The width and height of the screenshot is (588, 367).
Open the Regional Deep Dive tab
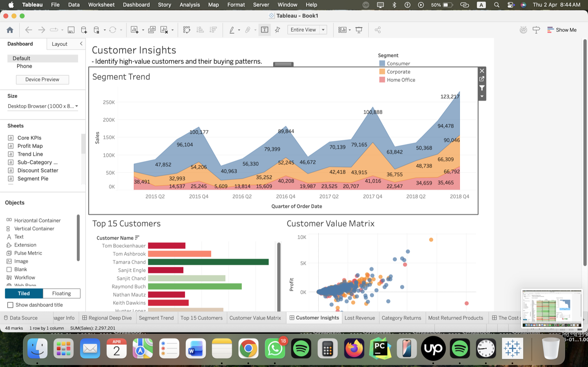(107, 318)
